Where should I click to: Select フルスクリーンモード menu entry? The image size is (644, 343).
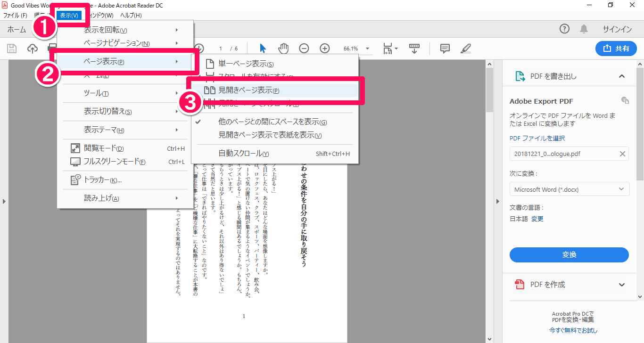125,162
